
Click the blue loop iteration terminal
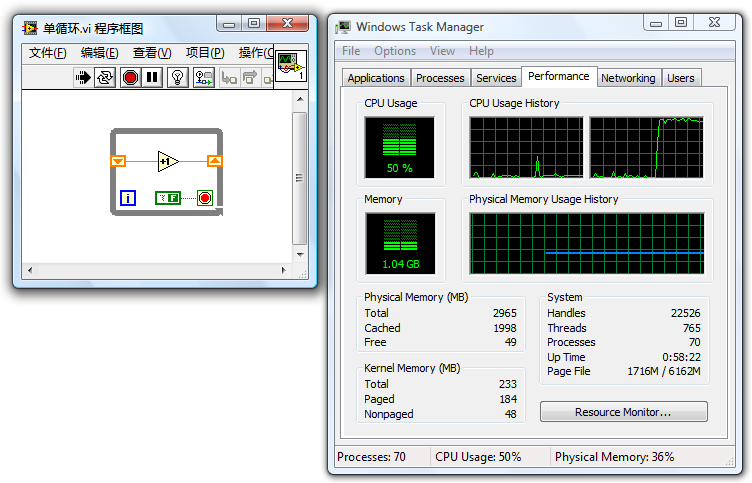pyautogui.click(x=128, y=198)
